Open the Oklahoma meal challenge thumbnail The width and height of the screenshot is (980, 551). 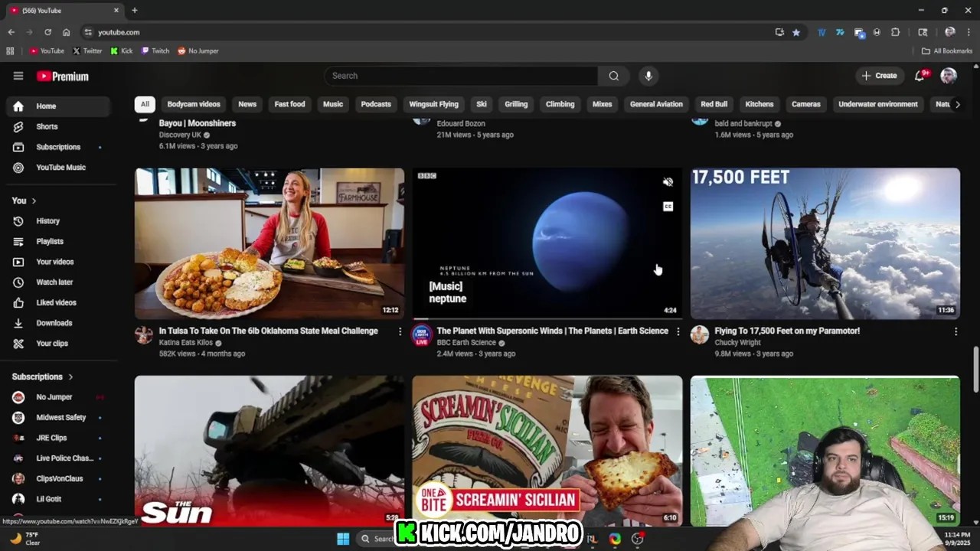point(269,243)
